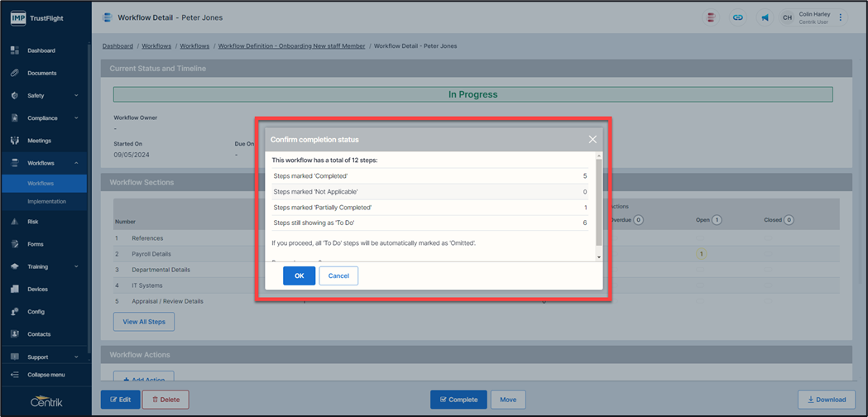Expand the Safety menu chevron

76,96
